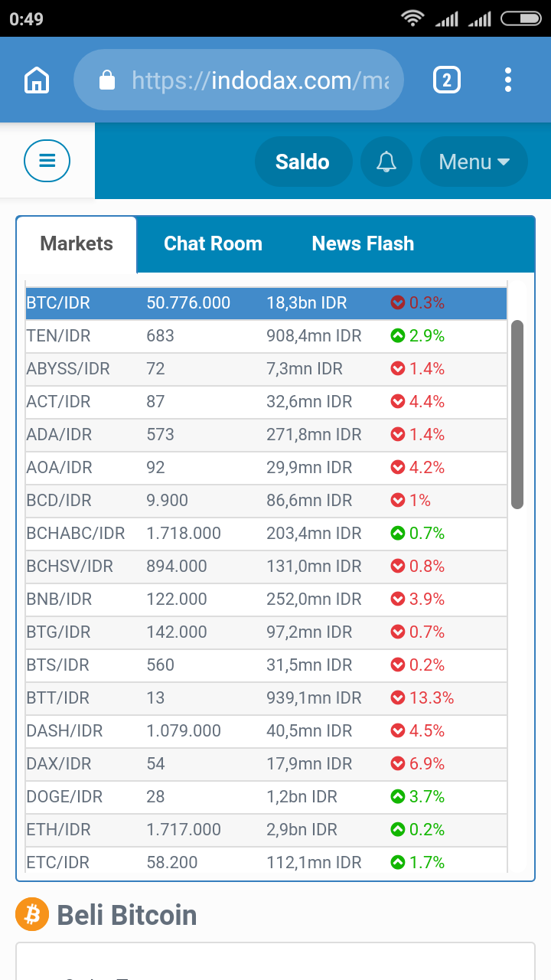
Task: Open the BCHABC/IDR market row
Action: (266, 533)
